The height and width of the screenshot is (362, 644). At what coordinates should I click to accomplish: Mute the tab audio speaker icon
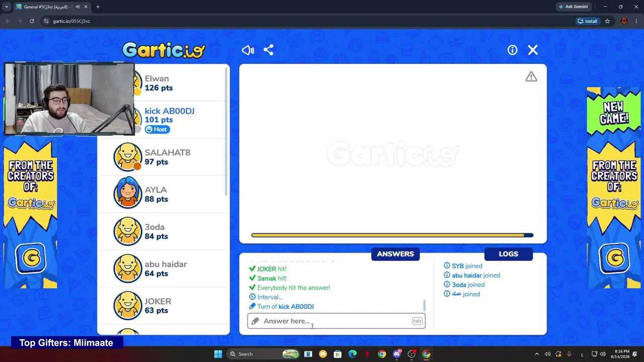click(x=77, y=7)
